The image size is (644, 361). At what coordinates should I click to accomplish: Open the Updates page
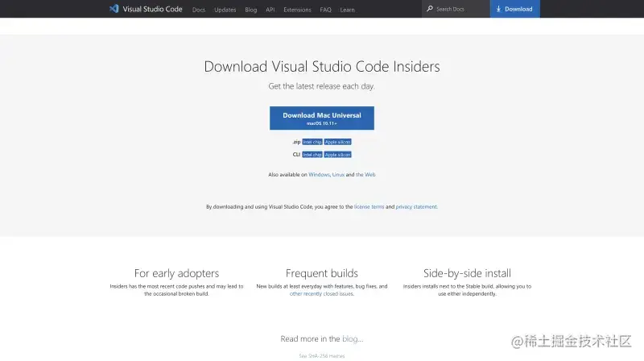point(225,10)
